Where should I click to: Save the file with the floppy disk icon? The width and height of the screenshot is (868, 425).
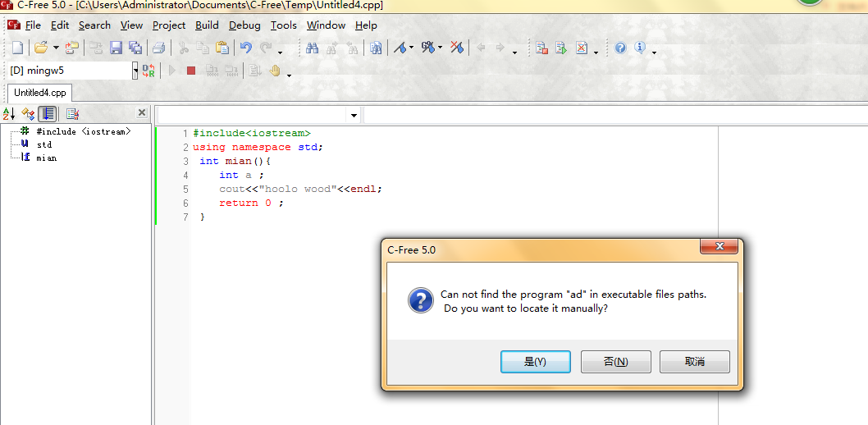116,48
